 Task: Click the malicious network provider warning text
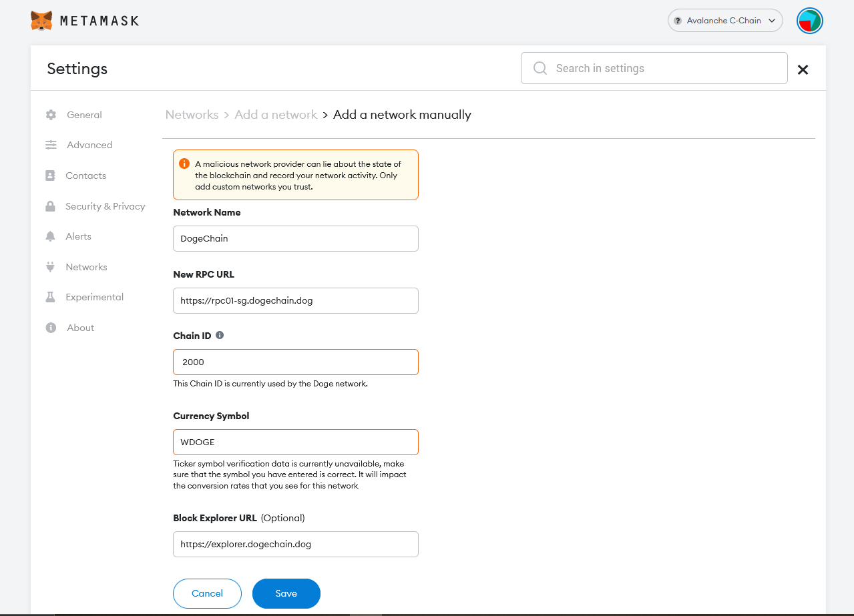(298, 175)
